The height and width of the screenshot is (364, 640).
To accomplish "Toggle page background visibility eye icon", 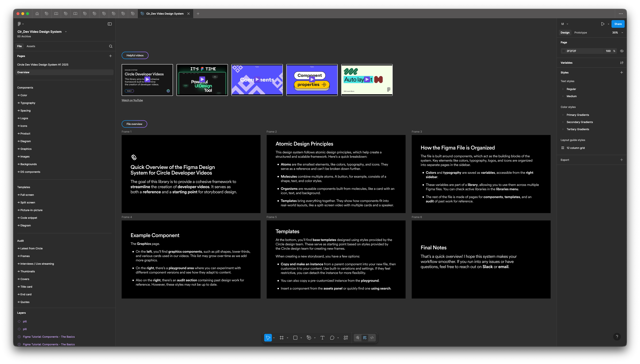I will (x=622, y=51).
